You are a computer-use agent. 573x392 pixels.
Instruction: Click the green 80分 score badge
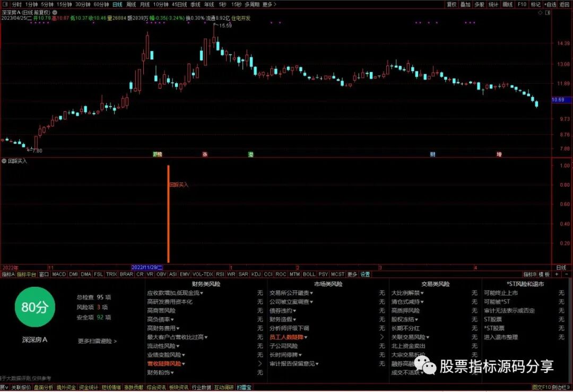[34, 307]
